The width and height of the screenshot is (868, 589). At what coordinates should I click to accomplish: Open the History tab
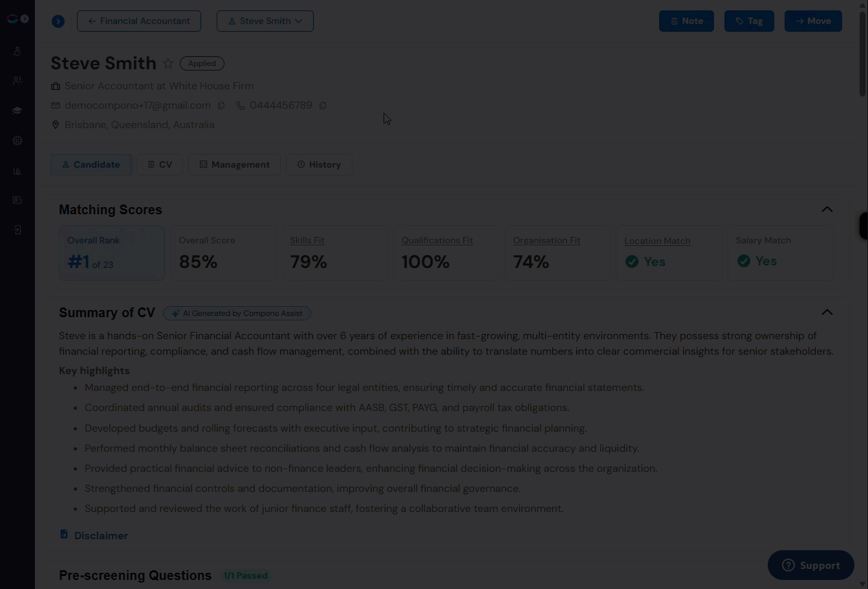tap(319, 164)
